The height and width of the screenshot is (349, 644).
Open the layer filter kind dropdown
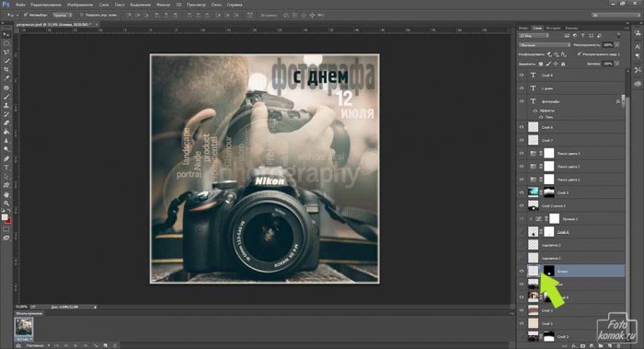coord(534,36)
